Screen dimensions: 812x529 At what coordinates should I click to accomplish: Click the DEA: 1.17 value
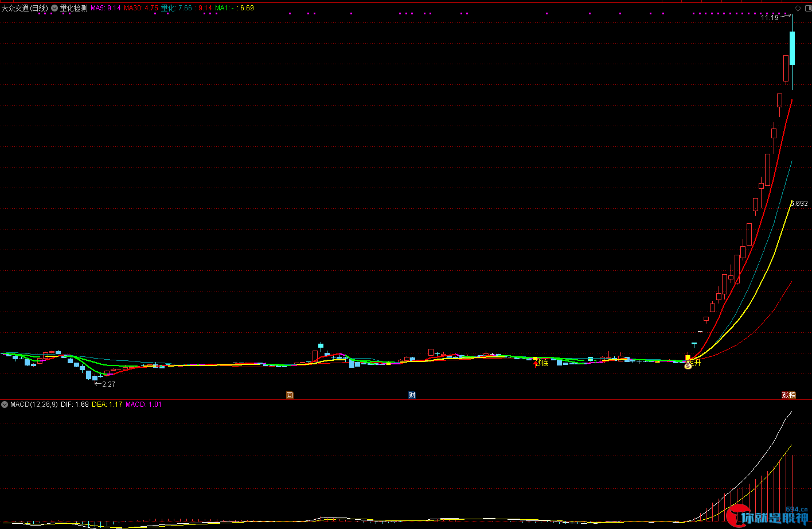click(107, 404)
